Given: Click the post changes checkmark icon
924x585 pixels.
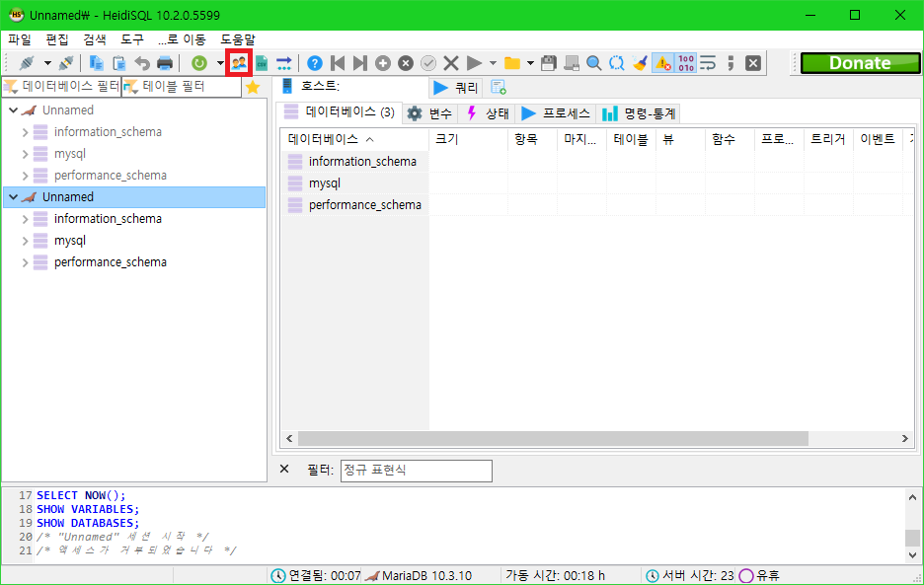Looking at the screenshot, I should 428,63.
